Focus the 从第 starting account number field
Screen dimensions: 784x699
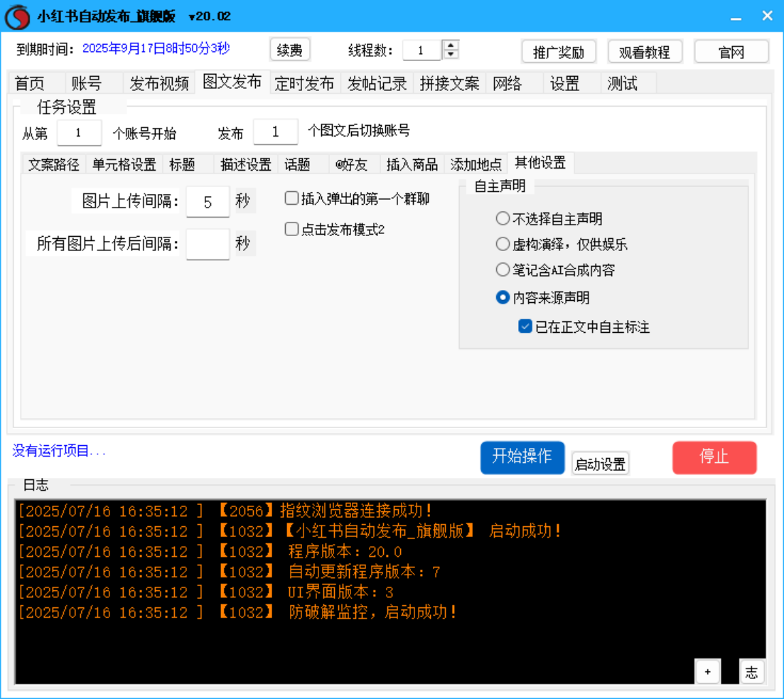[x=79, y=132]
